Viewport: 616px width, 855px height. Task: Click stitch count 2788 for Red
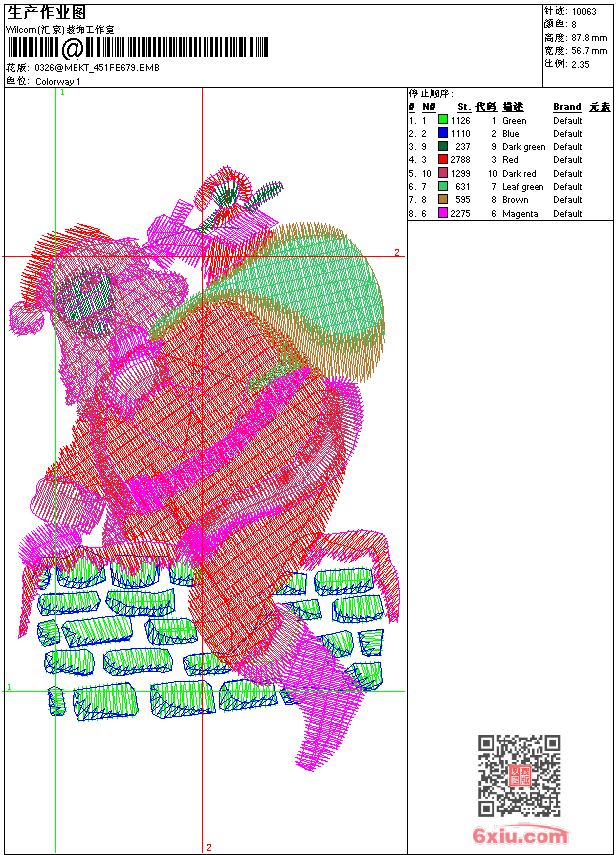pos(460,160)
